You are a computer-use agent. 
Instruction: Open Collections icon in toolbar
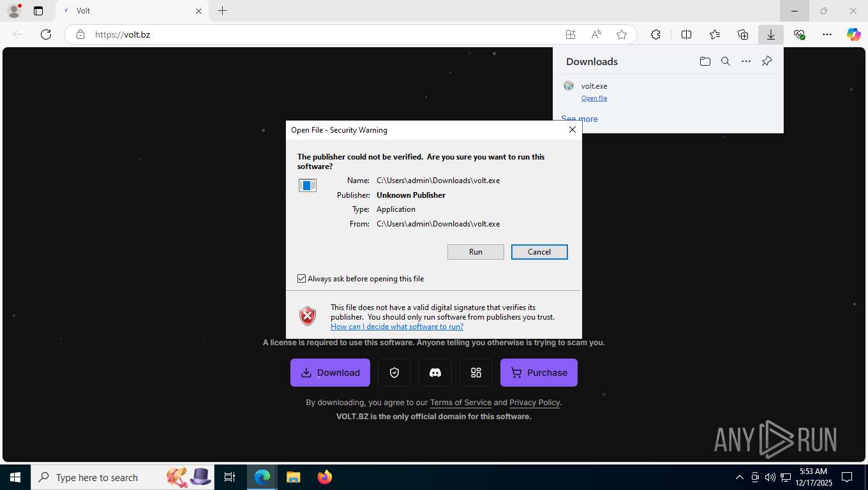(x=743, y=34)
